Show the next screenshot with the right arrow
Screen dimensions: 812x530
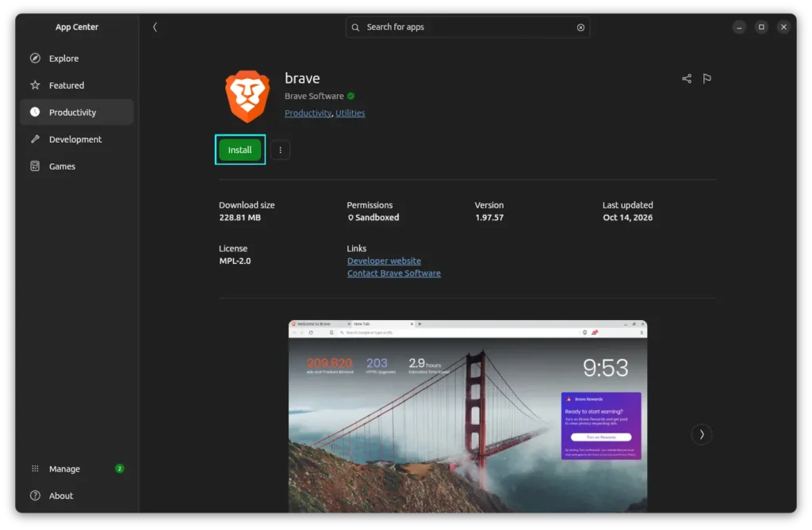(x=702, y=434)
